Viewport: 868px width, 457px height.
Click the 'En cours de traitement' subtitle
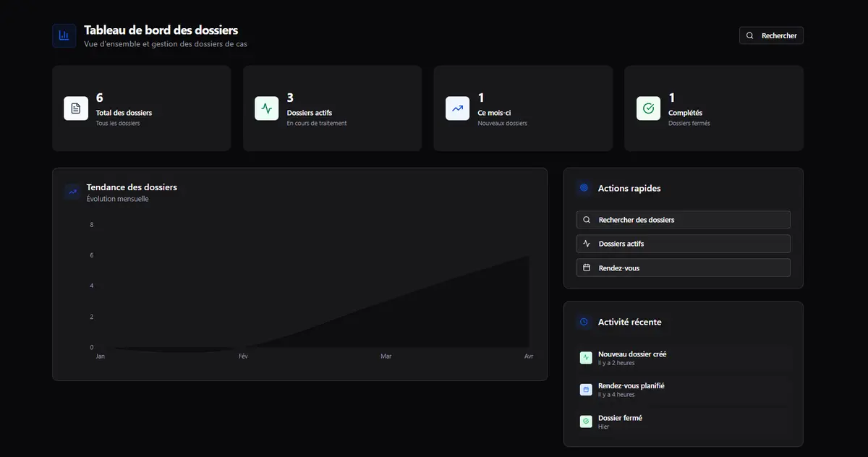coord(317,123)
